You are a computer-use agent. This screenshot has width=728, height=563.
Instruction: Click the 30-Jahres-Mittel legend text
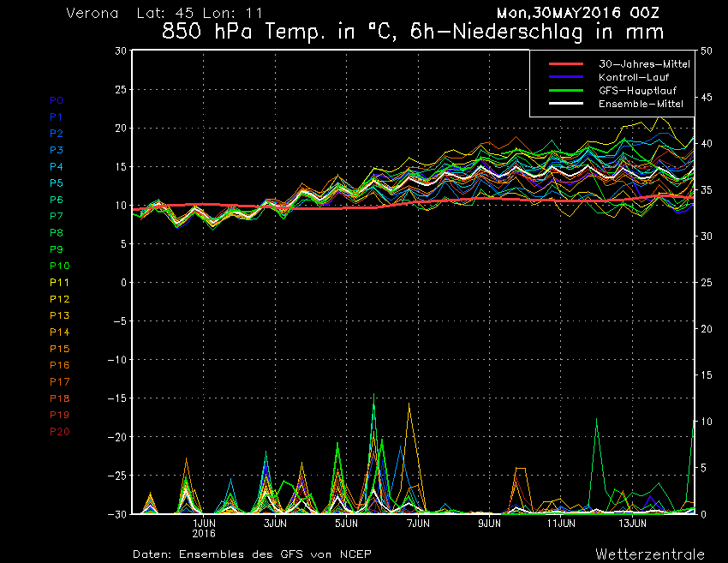[644, 64]
